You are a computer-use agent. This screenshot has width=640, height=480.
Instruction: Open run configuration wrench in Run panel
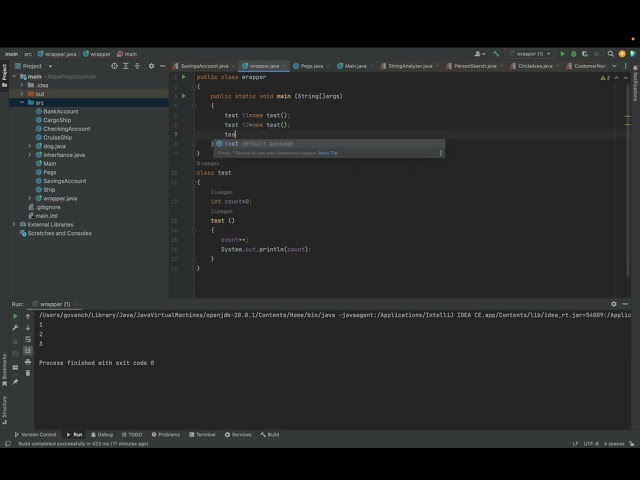pyautogui.click(x=16, y=328)
